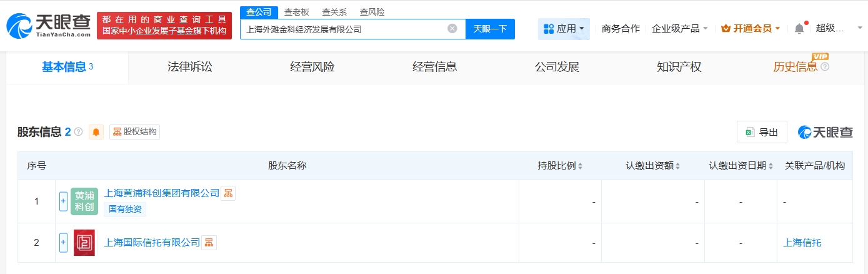Sort the table by 持股比例
Screen dimensions: 868x274
tap(560, 166)
